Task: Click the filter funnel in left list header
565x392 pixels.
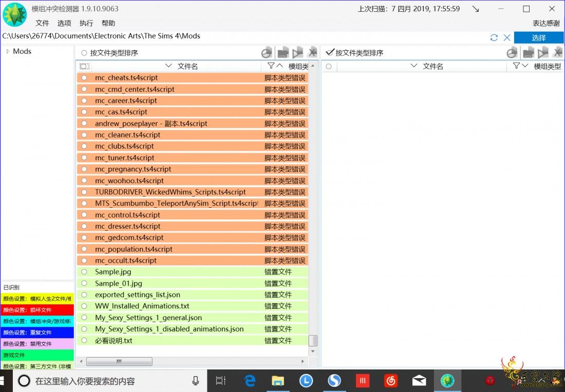Action: [x=271, y=66]
